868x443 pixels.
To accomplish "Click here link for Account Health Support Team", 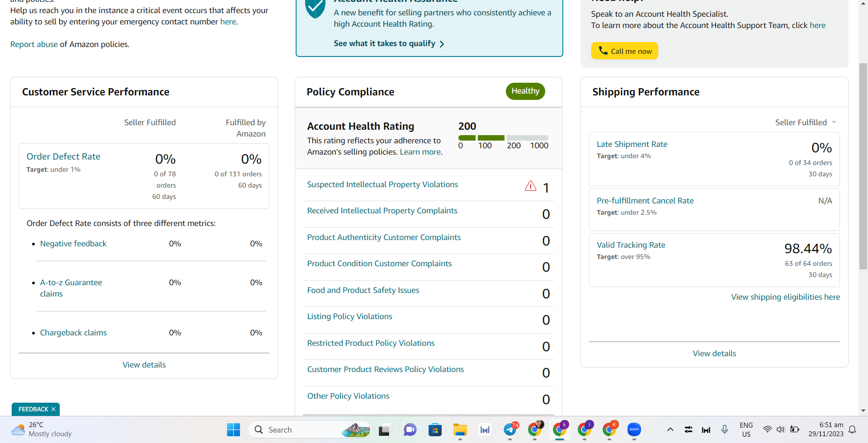I will coord(817,25).
